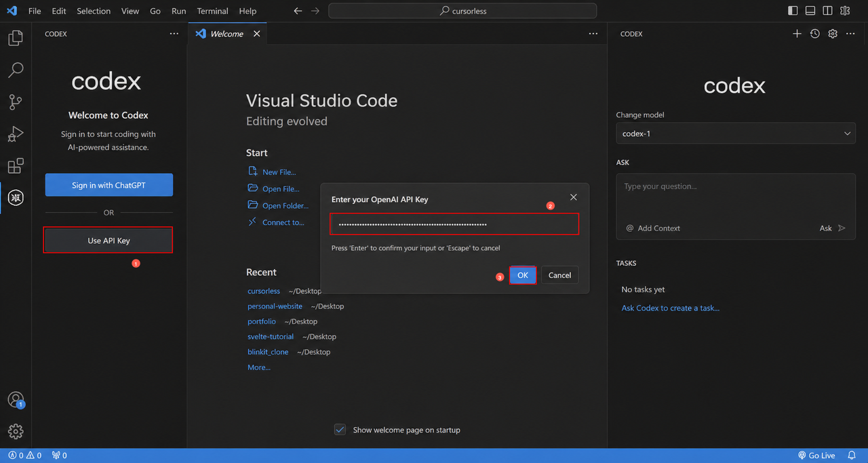Click Use API Key button

(108, 240)
